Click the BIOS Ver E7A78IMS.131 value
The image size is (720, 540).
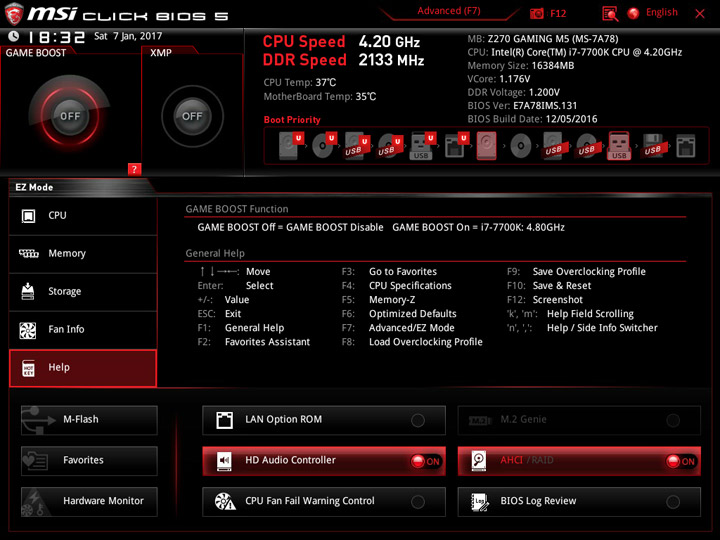545,106
